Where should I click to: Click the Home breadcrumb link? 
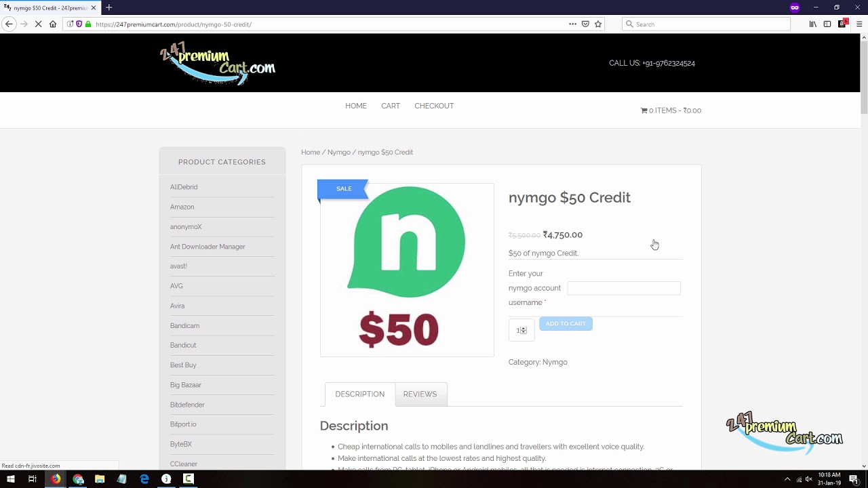click(311, 152)
